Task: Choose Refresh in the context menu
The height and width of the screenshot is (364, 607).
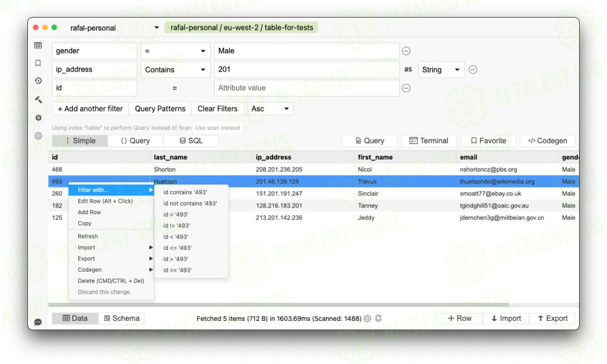Action: tap(110, 237)
